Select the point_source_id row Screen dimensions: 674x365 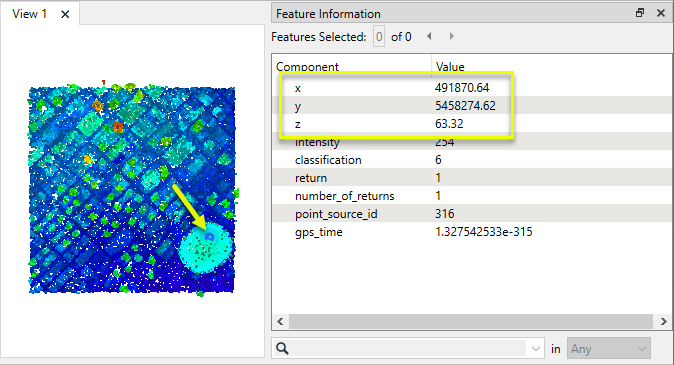pyautogui.click(x=472, y=214)
